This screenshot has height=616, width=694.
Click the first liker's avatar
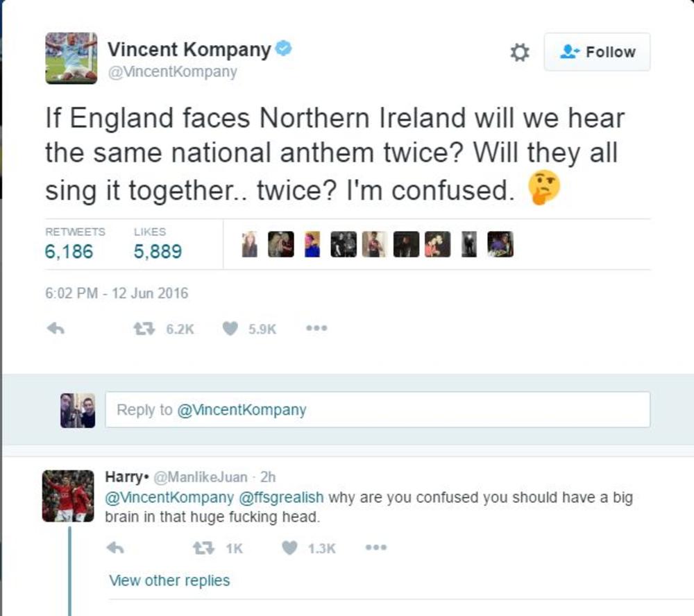pos(250,244)
